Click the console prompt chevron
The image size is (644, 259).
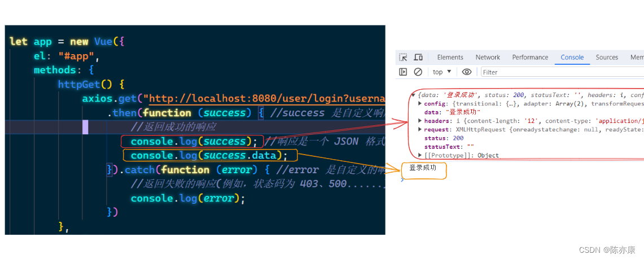coord(402,179)
